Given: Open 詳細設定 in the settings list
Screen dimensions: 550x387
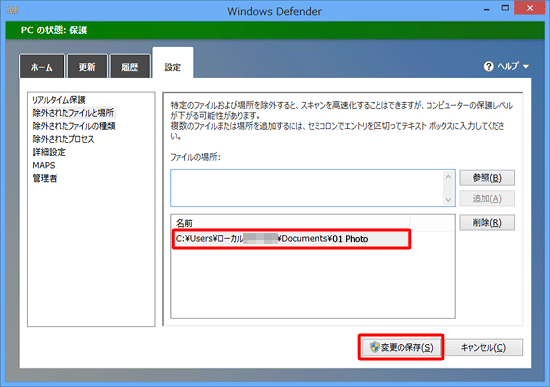Looking at the screenshot, I should pyautogui.click(x=49, y=152).
